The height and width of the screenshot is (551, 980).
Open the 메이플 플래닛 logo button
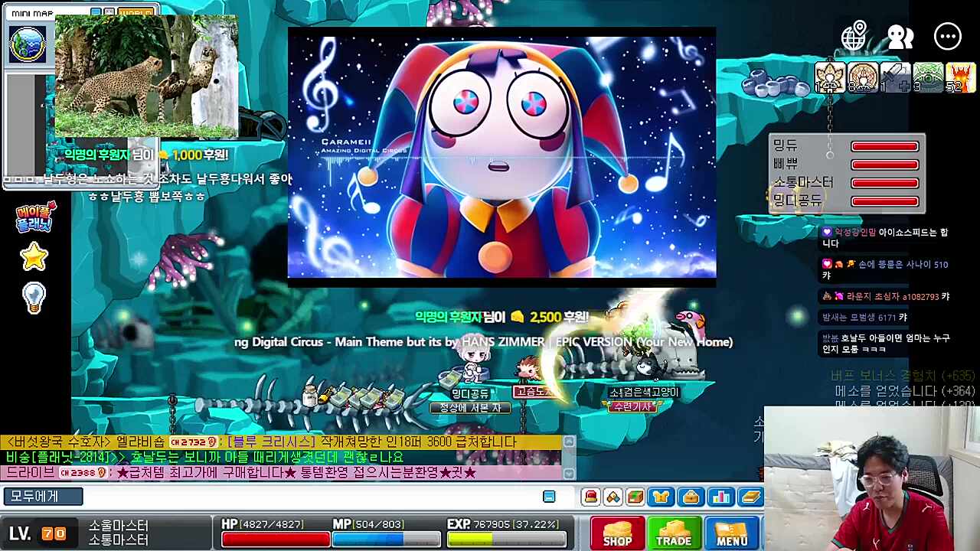(x=34, y=218)
